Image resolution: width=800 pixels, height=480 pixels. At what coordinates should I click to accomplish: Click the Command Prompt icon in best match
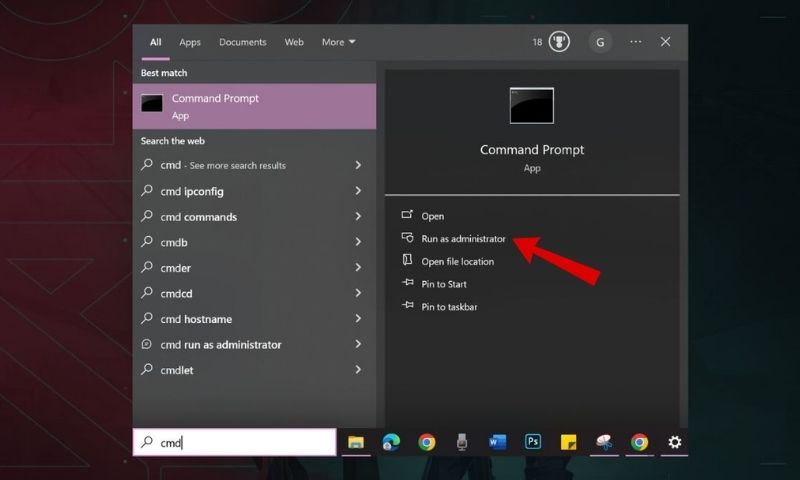pos(152,103)
